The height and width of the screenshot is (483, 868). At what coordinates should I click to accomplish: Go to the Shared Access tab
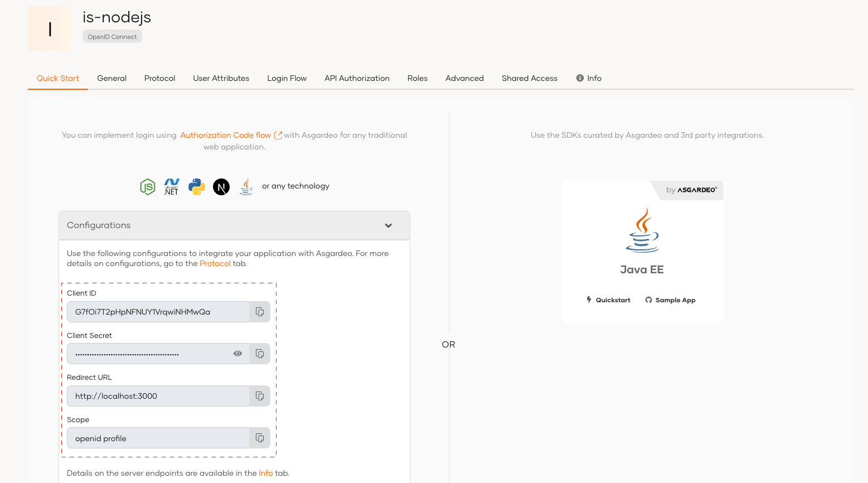(530, 78)
